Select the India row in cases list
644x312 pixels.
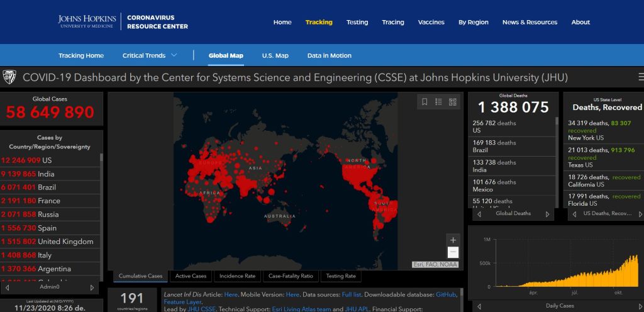(50, 174)
